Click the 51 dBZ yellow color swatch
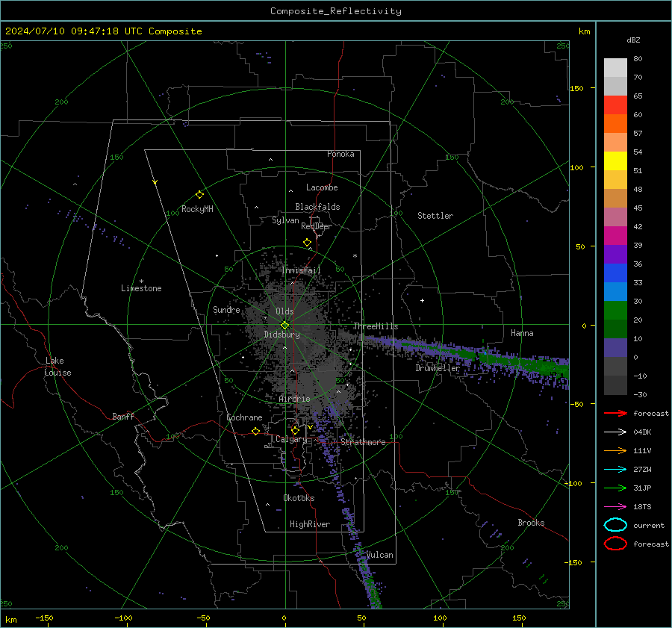672x628 pixels. pos(615,161)
